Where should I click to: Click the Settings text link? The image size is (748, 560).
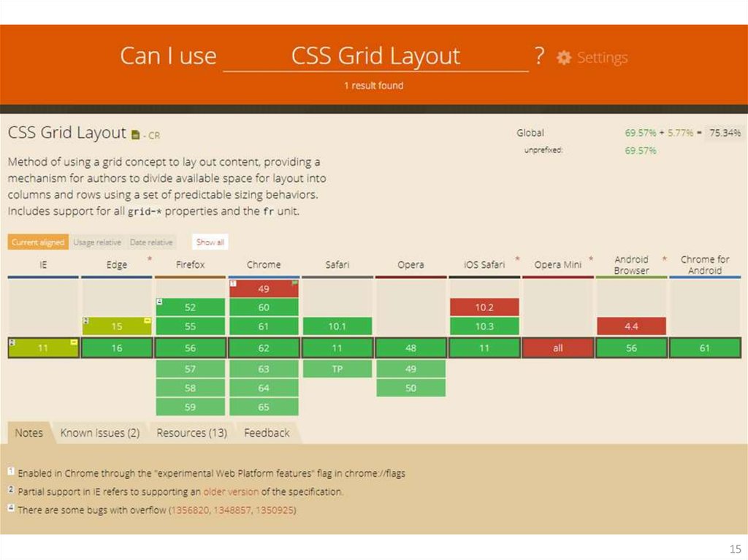(x=602, y=58)
